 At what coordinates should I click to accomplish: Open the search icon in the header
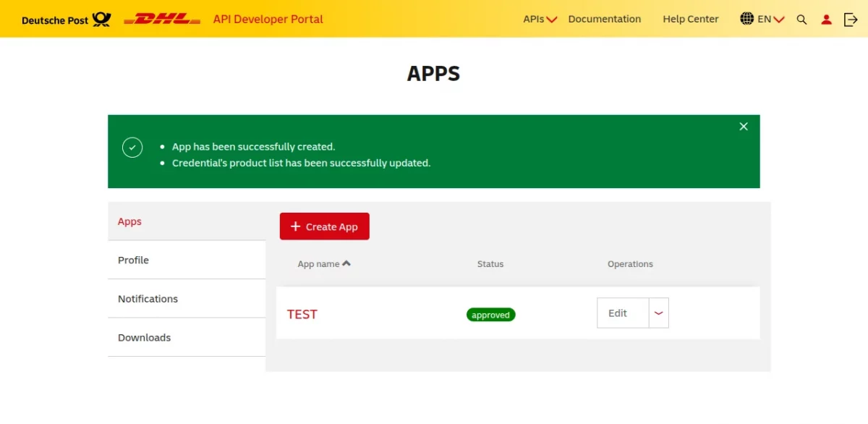coord(801,20)
